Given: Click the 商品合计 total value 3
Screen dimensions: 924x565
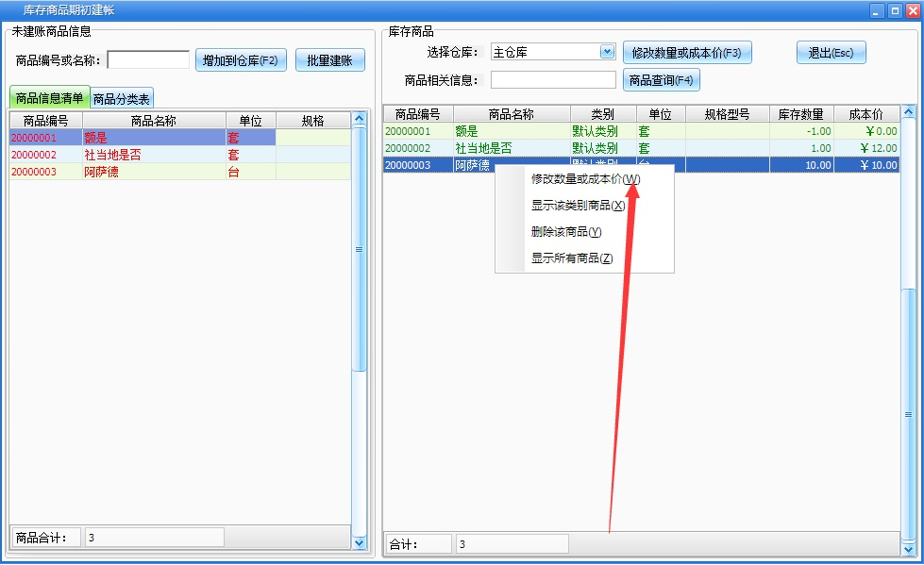Looking at the screenshot, I should click(x=155, y=538).
